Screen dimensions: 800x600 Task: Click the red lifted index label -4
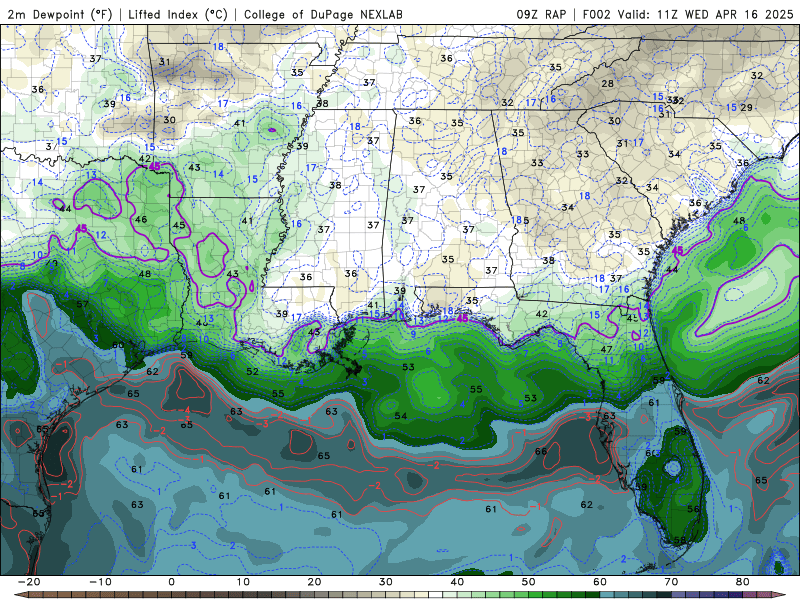point(186,410)
